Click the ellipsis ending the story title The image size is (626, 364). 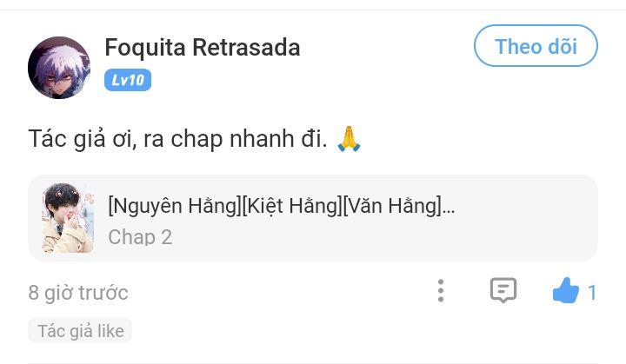pyautogui.click(x=449, y=208)
